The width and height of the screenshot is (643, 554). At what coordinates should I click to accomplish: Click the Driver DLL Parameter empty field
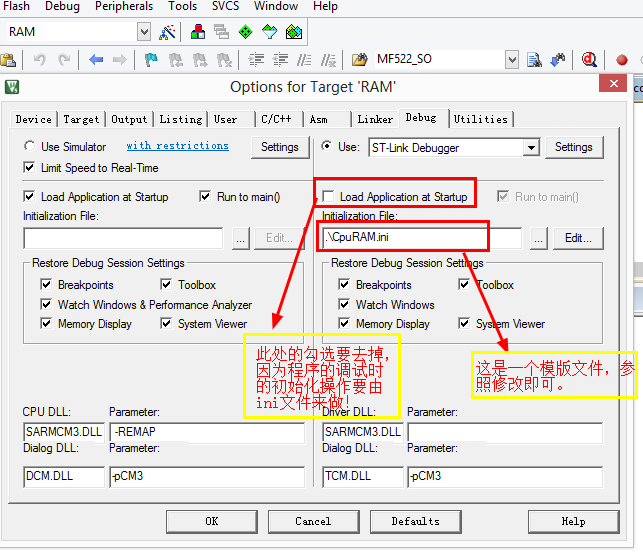[505, 432]
